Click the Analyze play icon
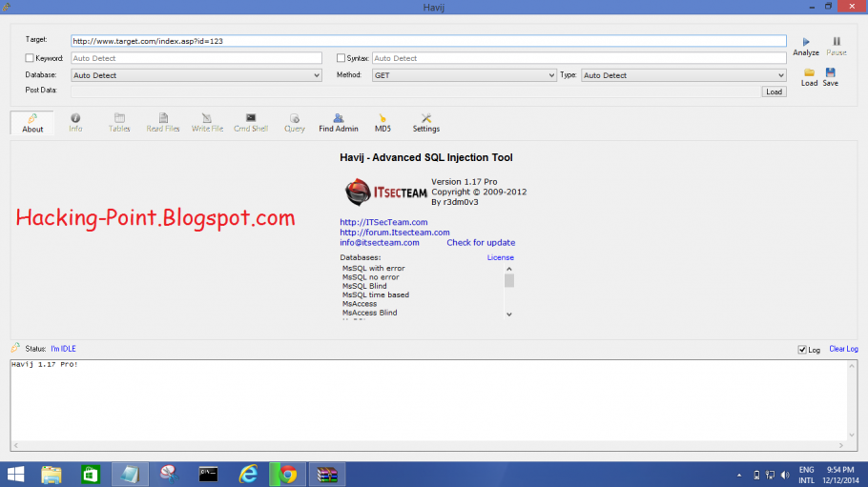This screenshot has height=487, width=868. click(x=806, y=42)
